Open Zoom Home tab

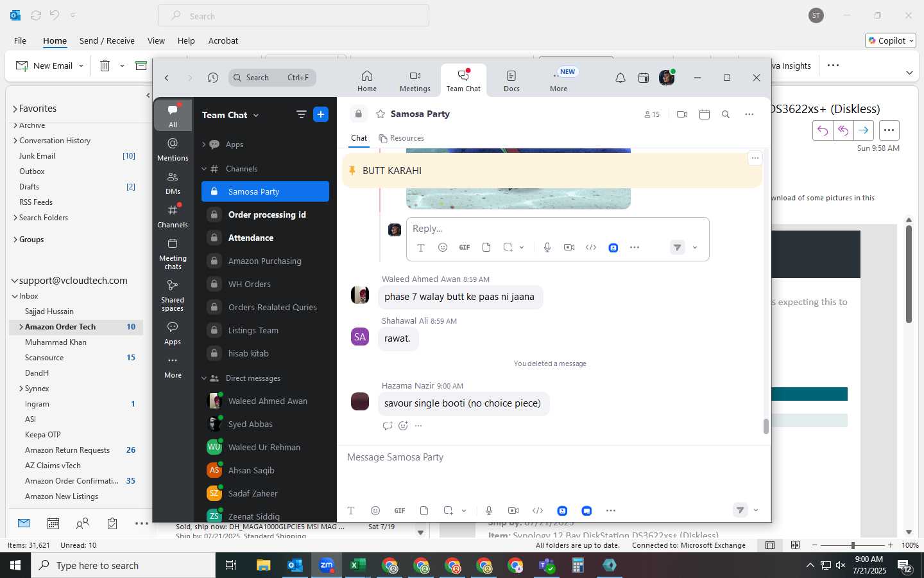tap(367, 81)
